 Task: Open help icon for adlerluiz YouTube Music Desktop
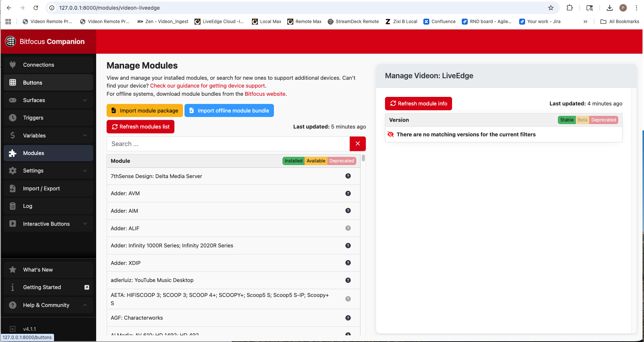(x=348, y=280)
